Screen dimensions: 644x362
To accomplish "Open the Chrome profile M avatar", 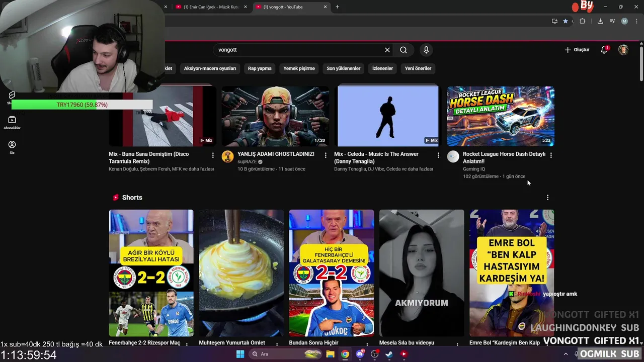I will 624,21.
